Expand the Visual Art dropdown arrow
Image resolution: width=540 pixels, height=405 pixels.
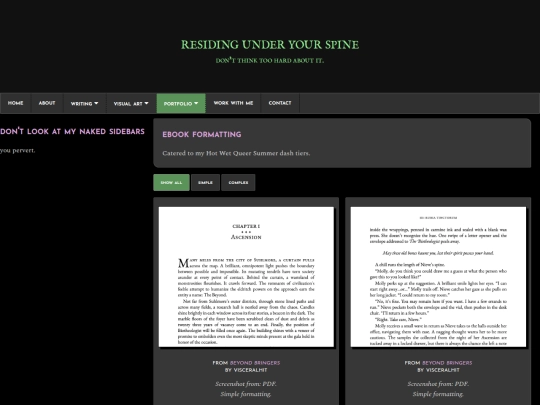coord(146,103)
